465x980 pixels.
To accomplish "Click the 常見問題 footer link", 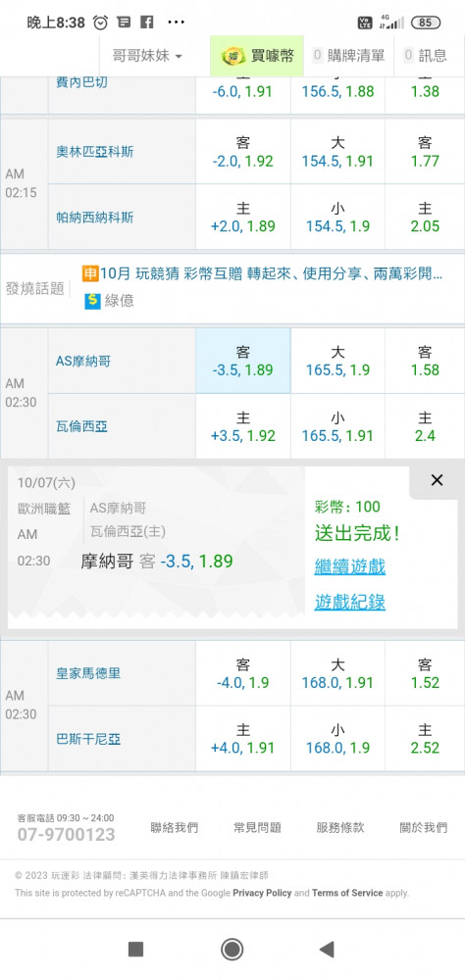I will (x=257, y=827).
